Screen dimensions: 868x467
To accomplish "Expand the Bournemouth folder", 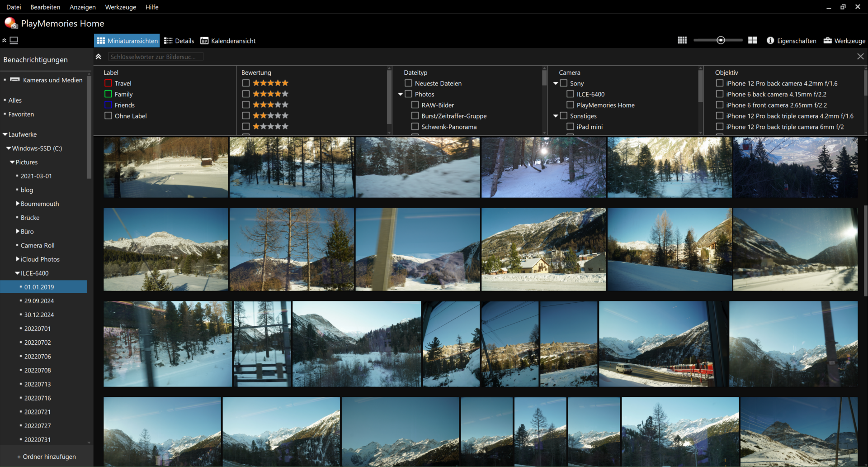I will [x=18, y=204].
